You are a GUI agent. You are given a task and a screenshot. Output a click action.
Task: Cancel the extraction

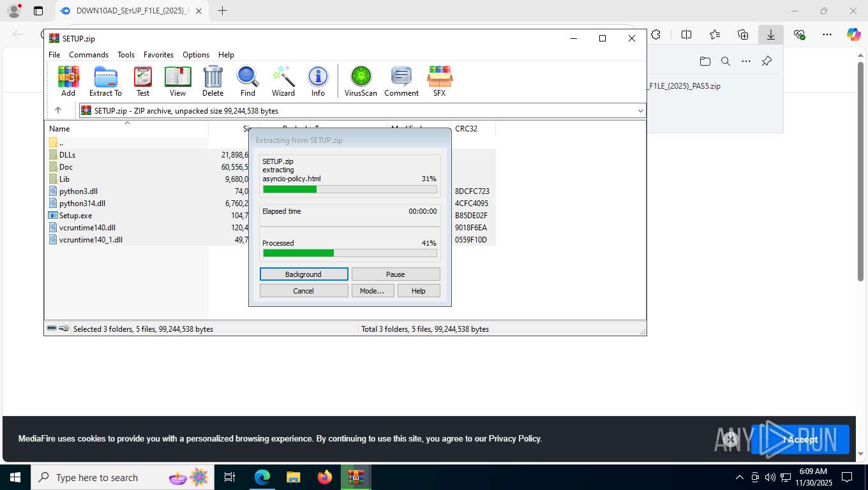click(x=304, y=291)
